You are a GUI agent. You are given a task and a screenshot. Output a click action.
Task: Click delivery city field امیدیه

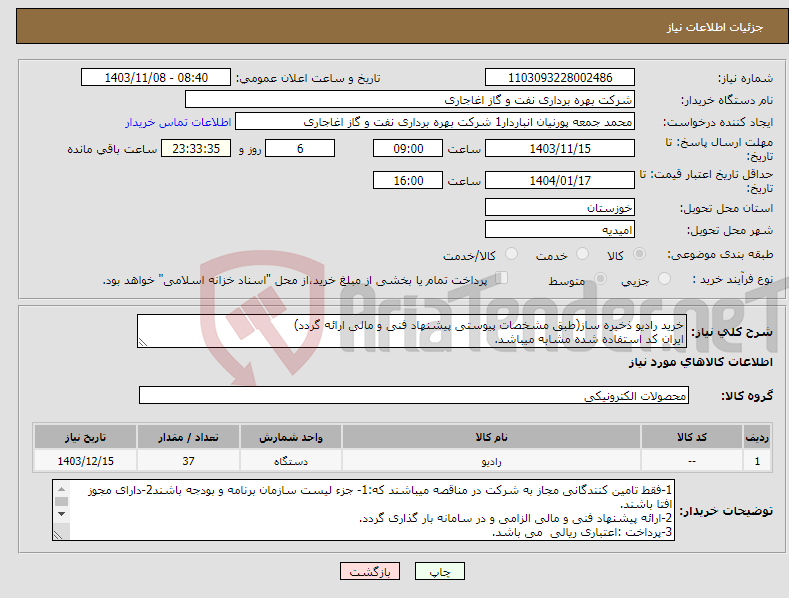click(560, 230)
